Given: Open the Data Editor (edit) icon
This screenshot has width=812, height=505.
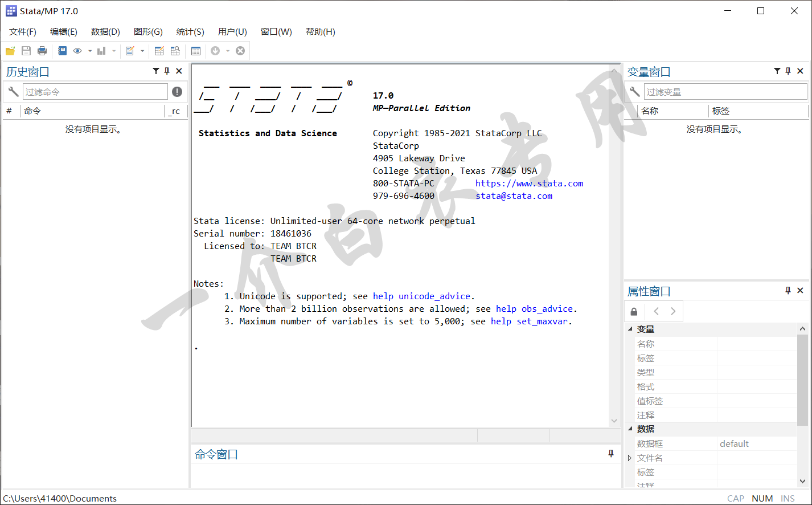Looking at the screenshot, I should tap(159, 51).
